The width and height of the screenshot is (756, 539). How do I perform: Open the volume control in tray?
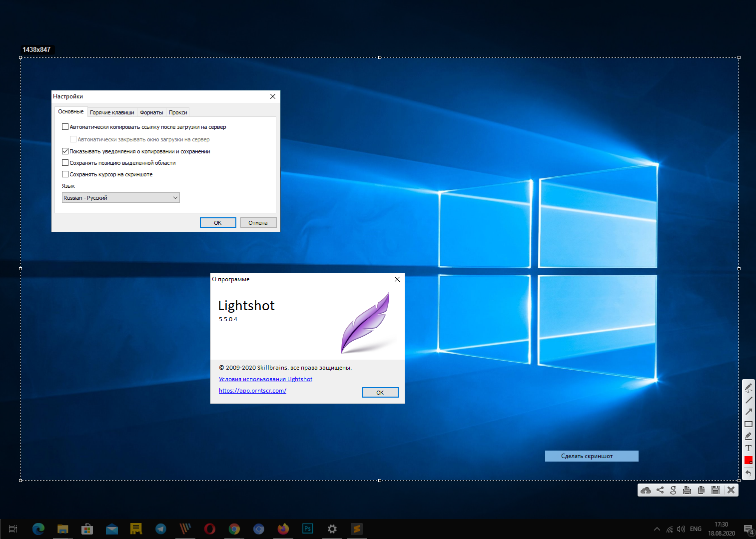[681, 529]
